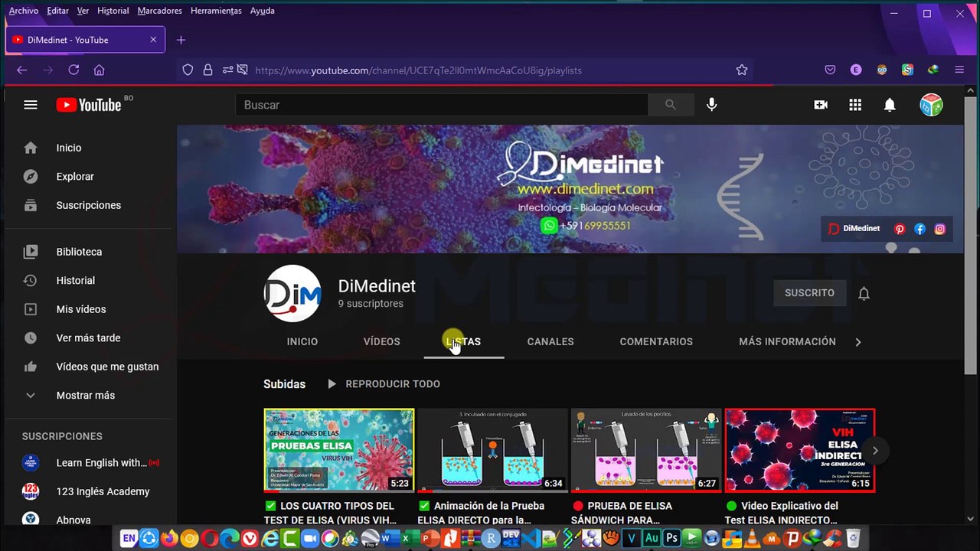Open the Editar menu

coord(57,11)
